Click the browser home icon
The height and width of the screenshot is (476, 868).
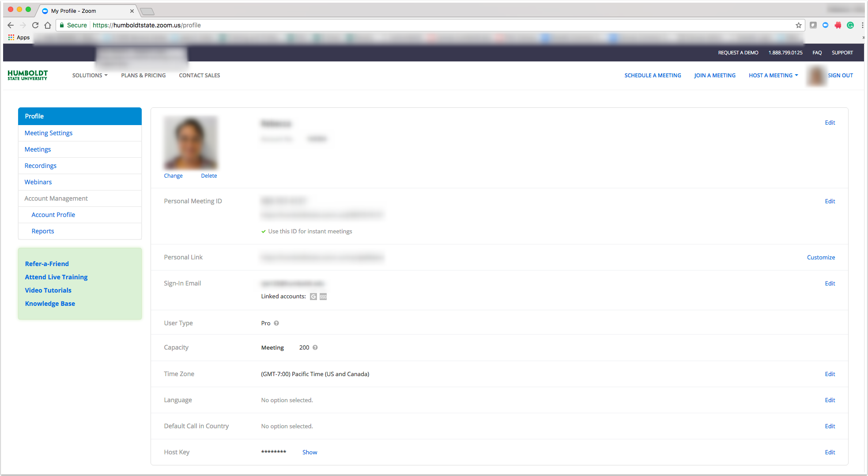[48, 25]
